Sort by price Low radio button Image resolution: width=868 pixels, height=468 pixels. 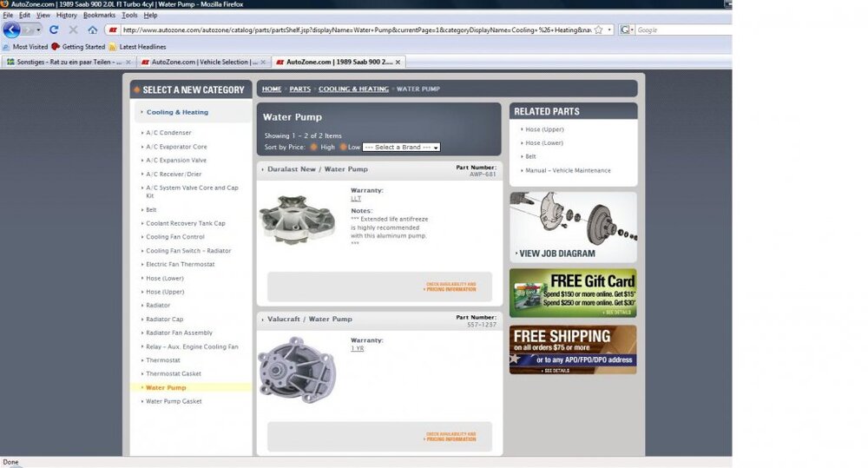[x=343, y=148]
